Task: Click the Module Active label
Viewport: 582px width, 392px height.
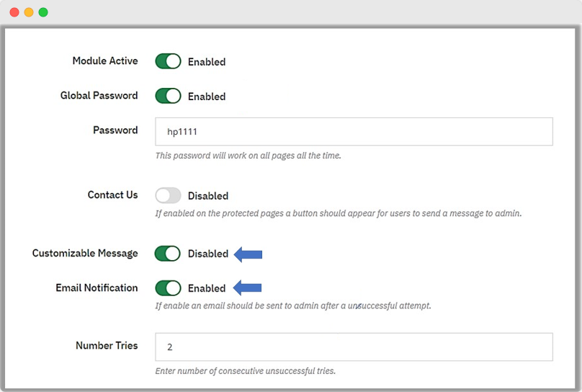Action: click(x=104, y=61)
